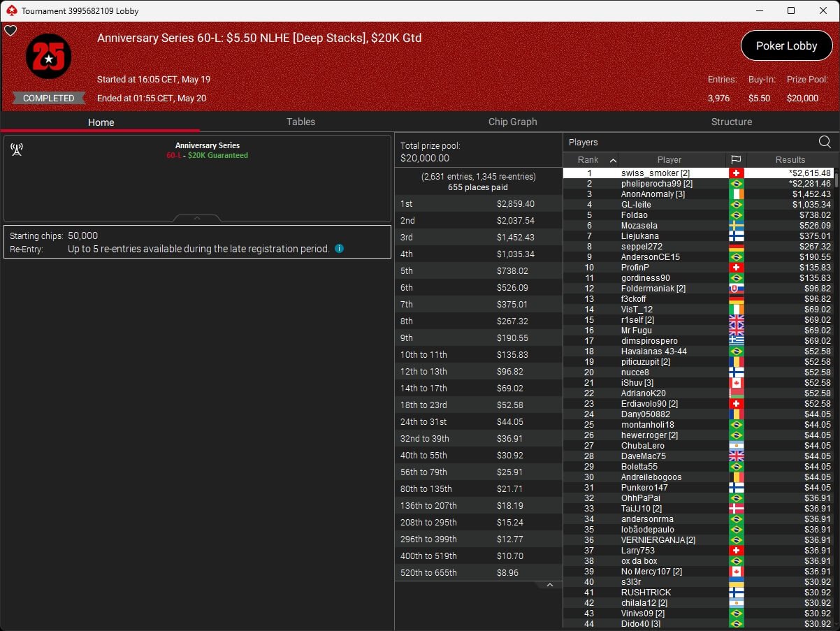Open the Tables tab
Viewport: 840px width, 631px height.
pyautogui.click(x=300, y=122)
